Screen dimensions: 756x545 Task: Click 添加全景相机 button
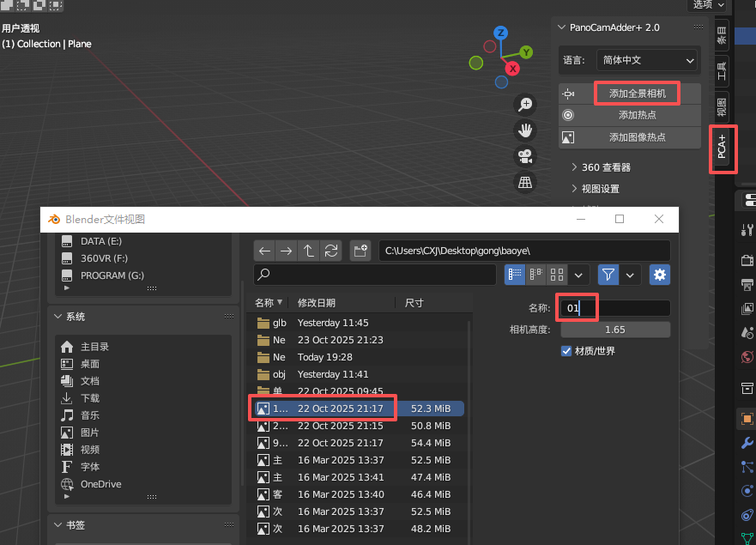pyautogui.click(x=637, y=93)
